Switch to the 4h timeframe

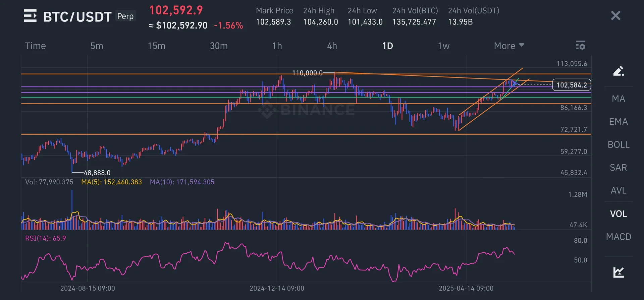332,46
